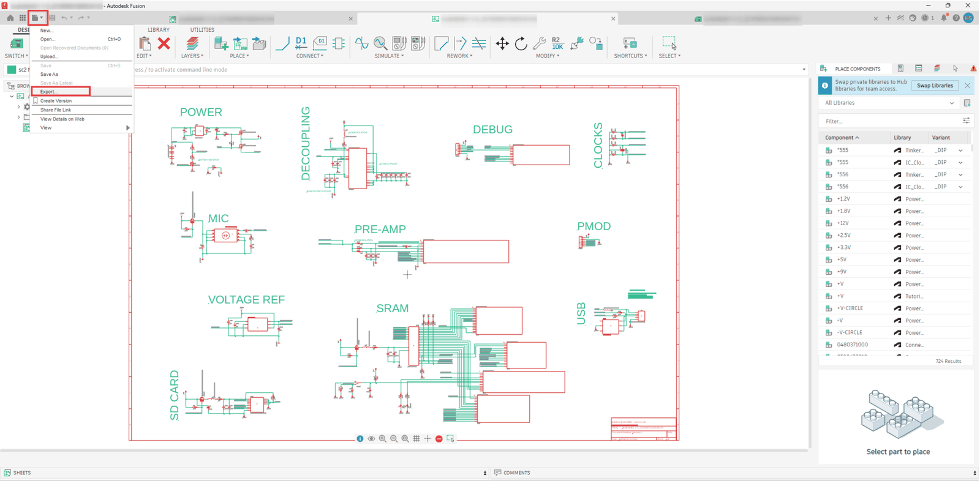Toggle the eye visibility icon in navigation bar

371,439
